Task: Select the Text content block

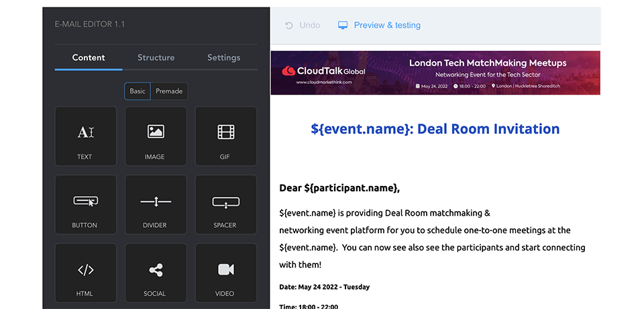Action: 85,136
